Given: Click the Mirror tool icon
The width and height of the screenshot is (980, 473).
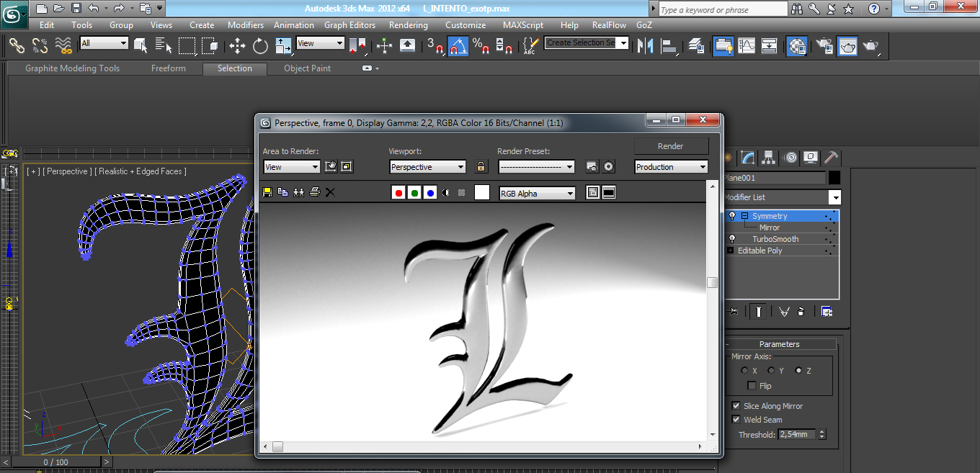Looking at the screenshot, I should (646, 45).
